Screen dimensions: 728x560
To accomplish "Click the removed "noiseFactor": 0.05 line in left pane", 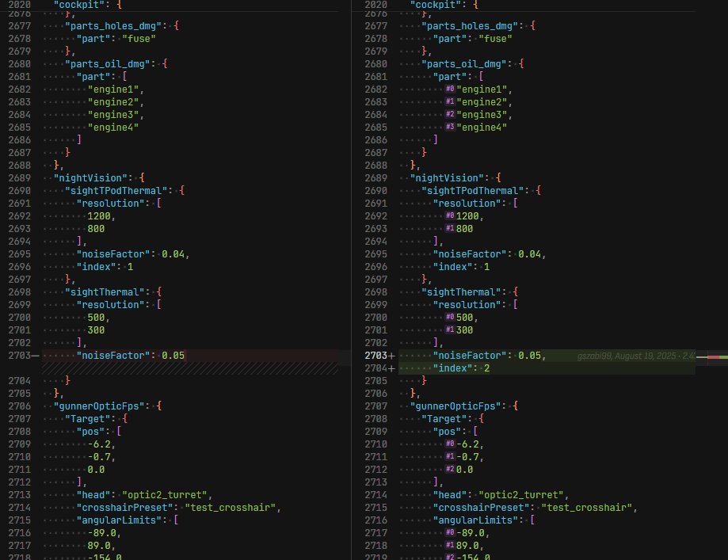I will (x=190, y=356).
